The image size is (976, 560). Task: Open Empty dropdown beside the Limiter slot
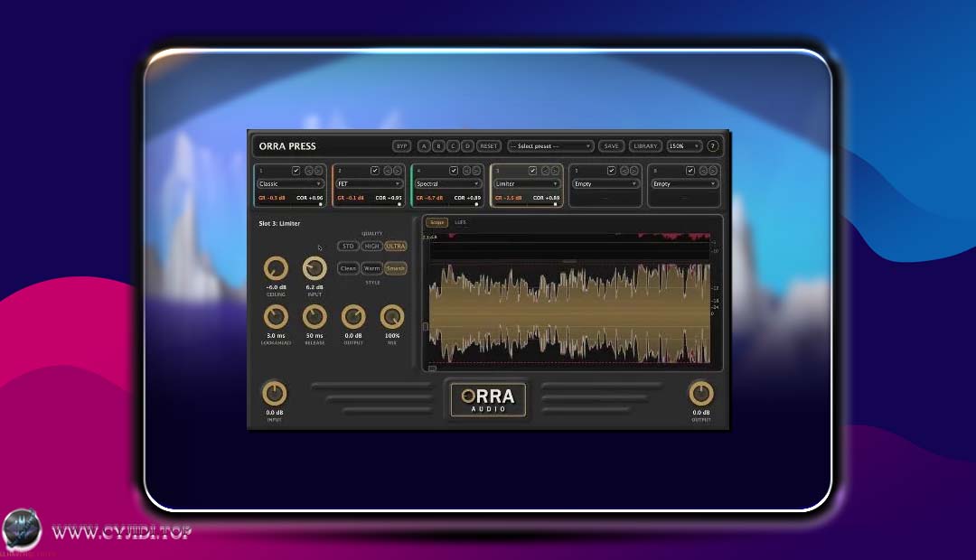[605, 184]
